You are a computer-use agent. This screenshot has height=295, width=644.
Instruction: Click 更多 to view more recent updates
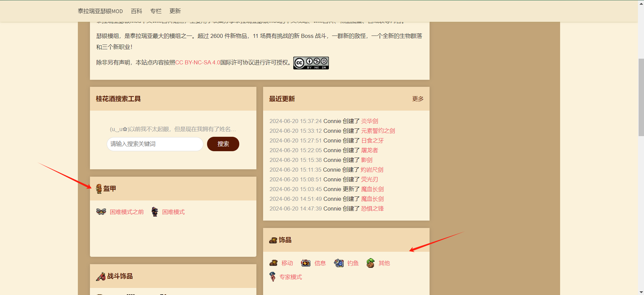[x=418, y=99]
